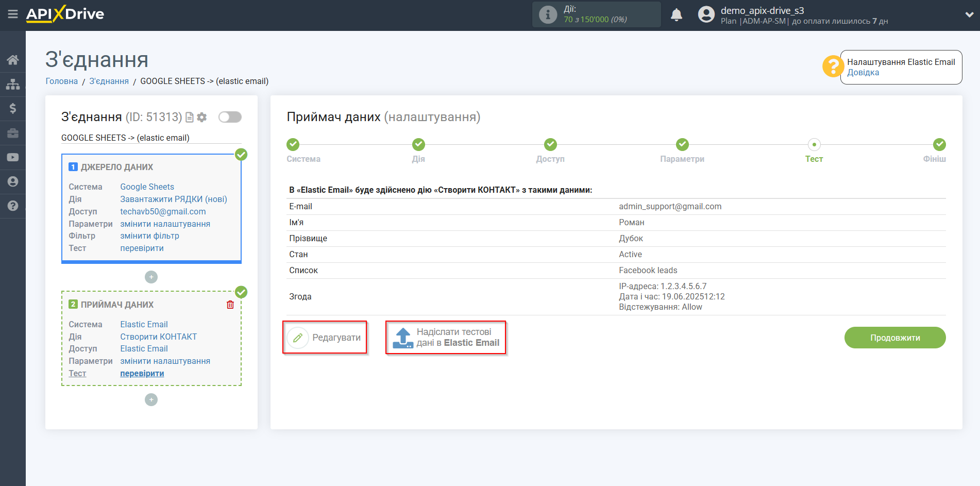Click the Facebook leads list value
980x486 pixels.
click(x=648, y=271)
